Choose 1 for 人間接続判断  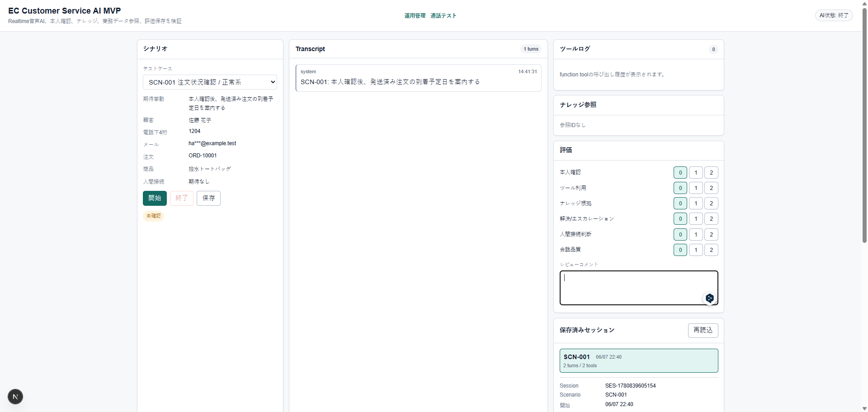point(696,234)
